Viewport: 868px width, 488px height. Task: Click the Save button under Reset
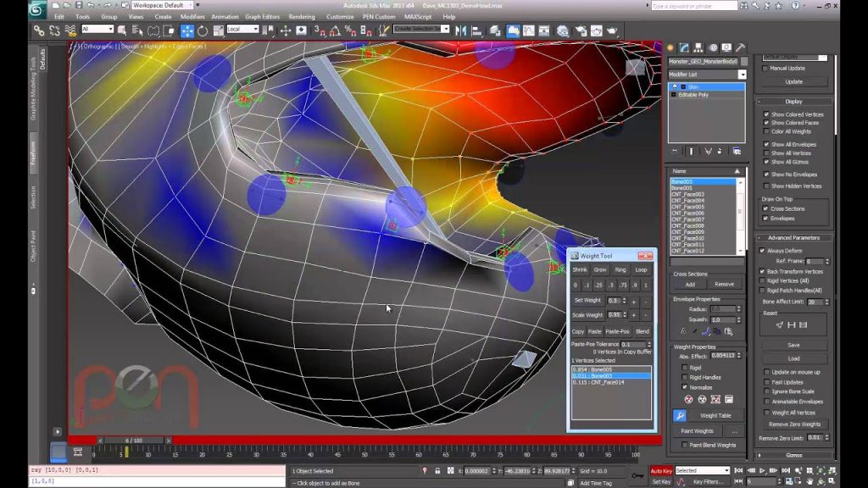coord(792,345)
